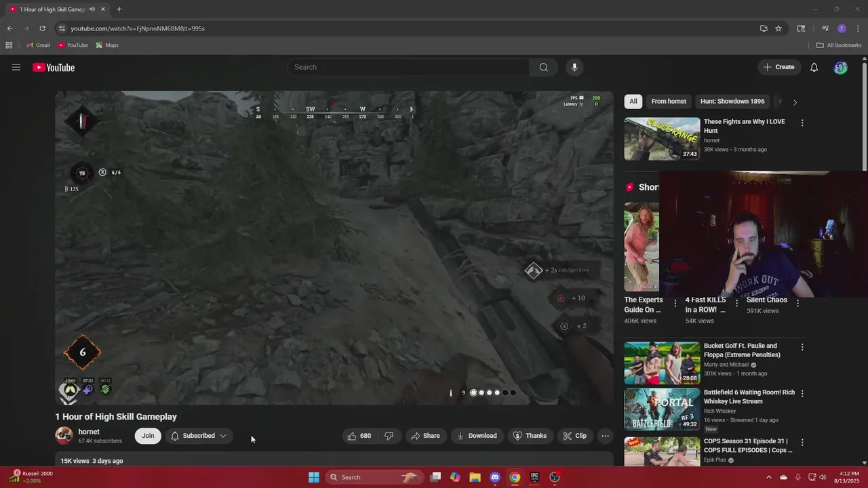Mute the tab via the speaker icon
This screenshot has height=488, width=868.
pos(92,9)
